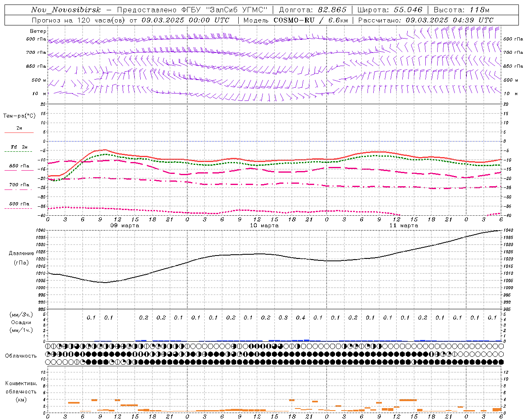The height and width of the screenshot is (420, 525).
Task: Click the 'Ветер' wind panel label
Action: click(38, 31)
